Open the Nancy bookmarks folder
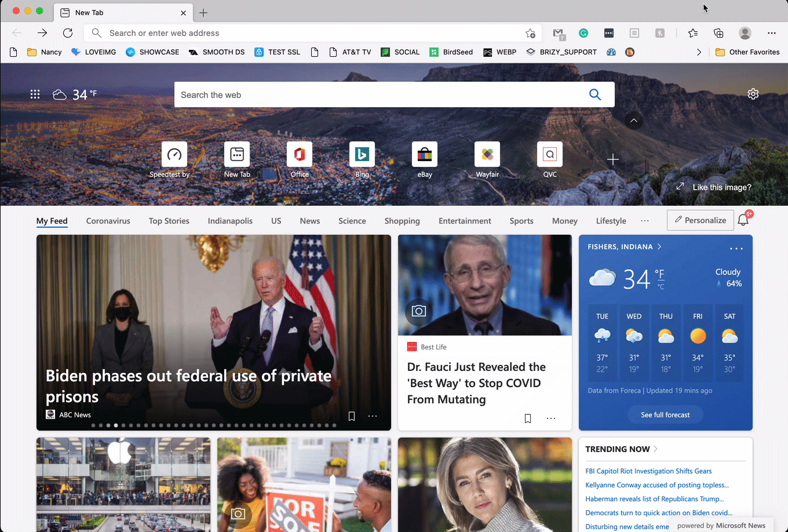788x532 pixels. click(45, 52)
